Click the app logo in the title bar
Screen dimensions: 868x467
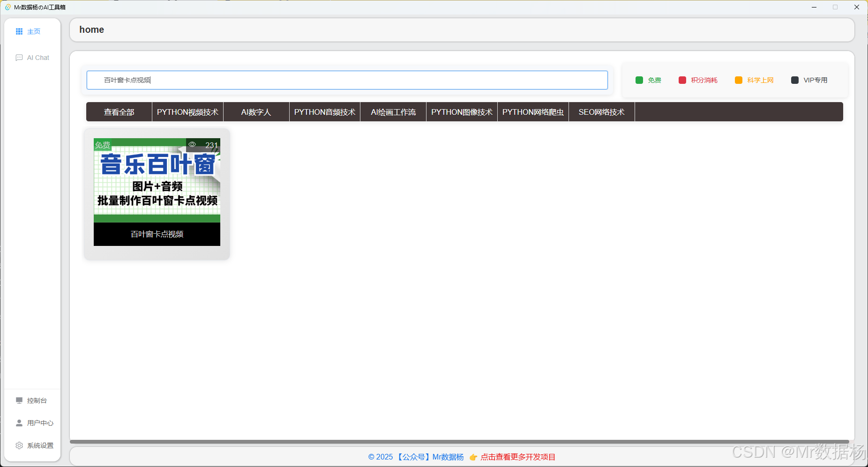point(7,7)
